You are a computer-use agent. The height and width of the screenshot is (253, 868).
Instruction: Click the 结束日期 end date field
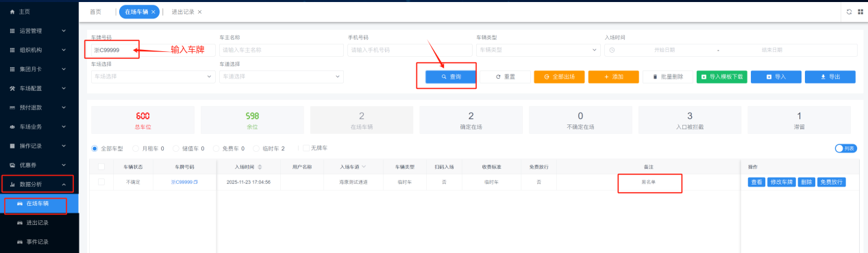pyautogui.click(x=771, y=50)
